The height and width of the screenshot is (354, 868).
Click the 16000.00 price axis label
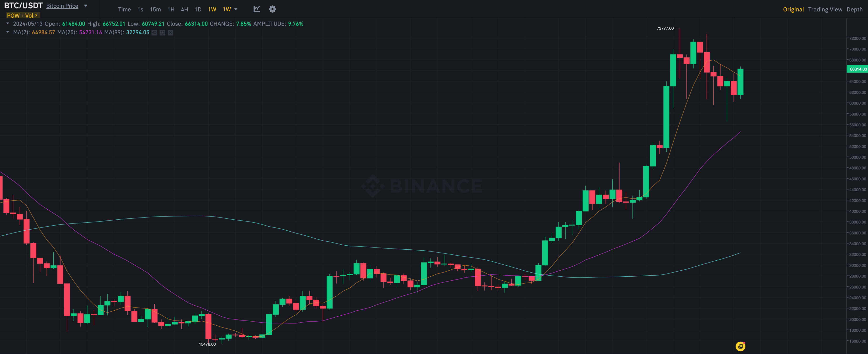point(858,341)
